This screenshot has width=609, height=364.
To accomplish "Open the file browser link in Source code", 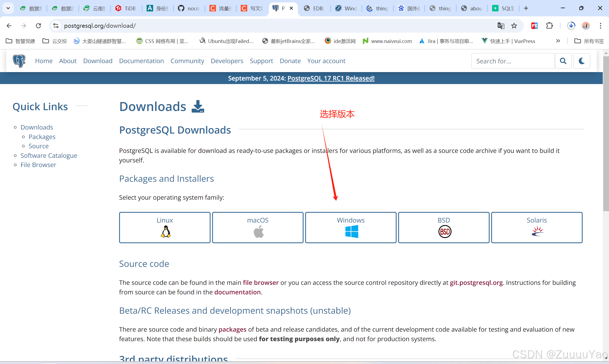I will point(261,282).
